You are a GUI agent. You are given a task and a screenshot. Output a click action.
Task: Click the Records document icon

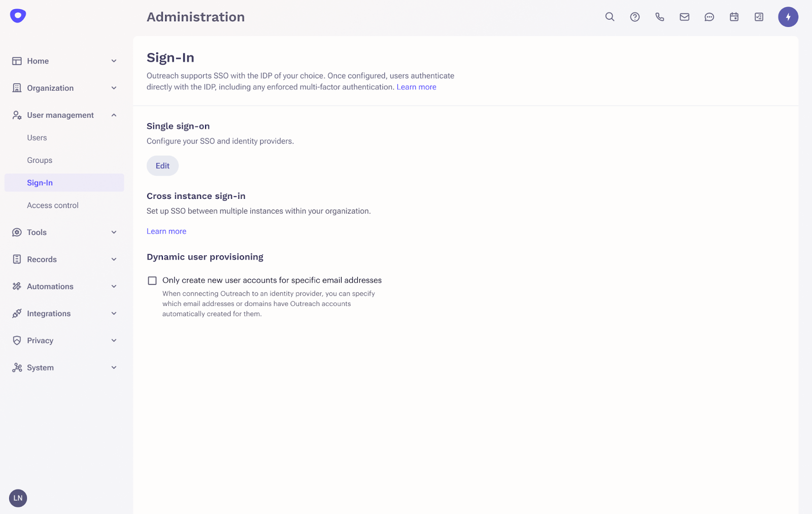click(x=17, y=259)
